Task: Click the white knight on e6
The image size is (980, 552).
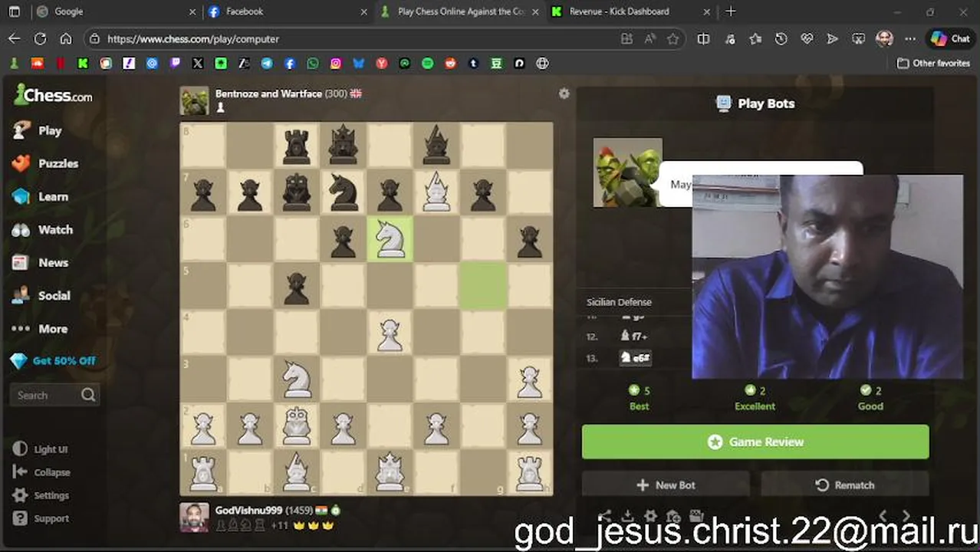Action: tap(390, 238)
